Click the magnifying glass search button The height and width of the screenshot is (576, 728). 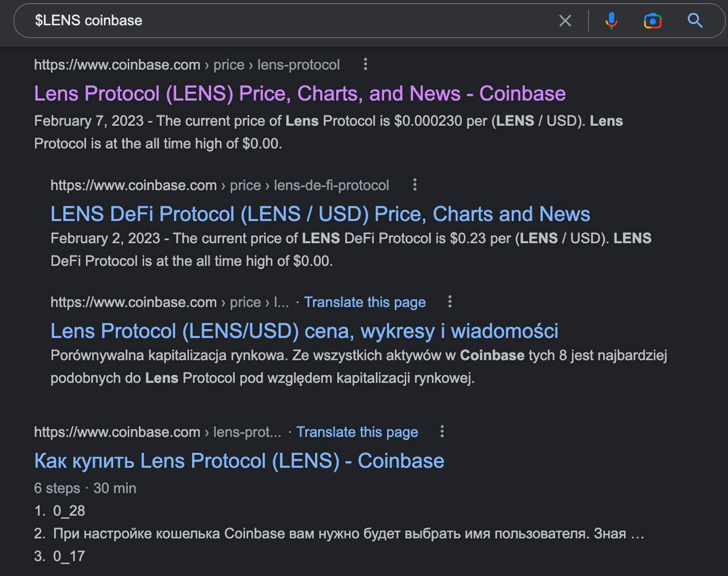(x=695, y=20)
